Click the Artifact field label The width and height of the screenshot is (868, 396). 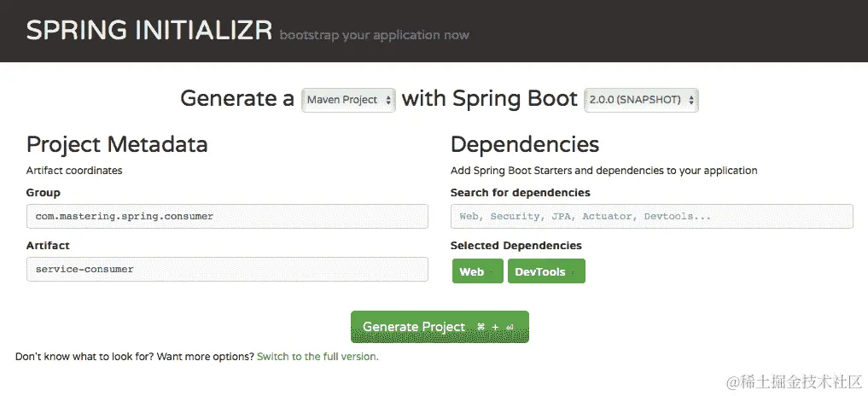coord(48,245)
